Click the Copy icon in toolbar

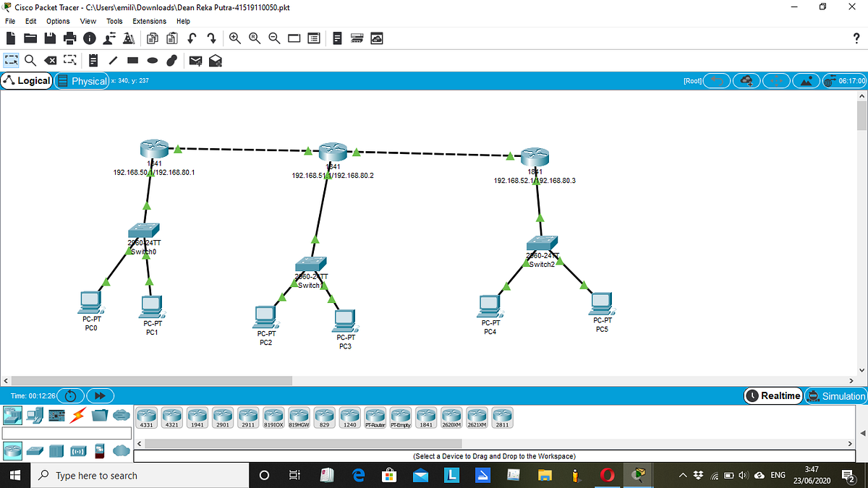tap(153, 38)
